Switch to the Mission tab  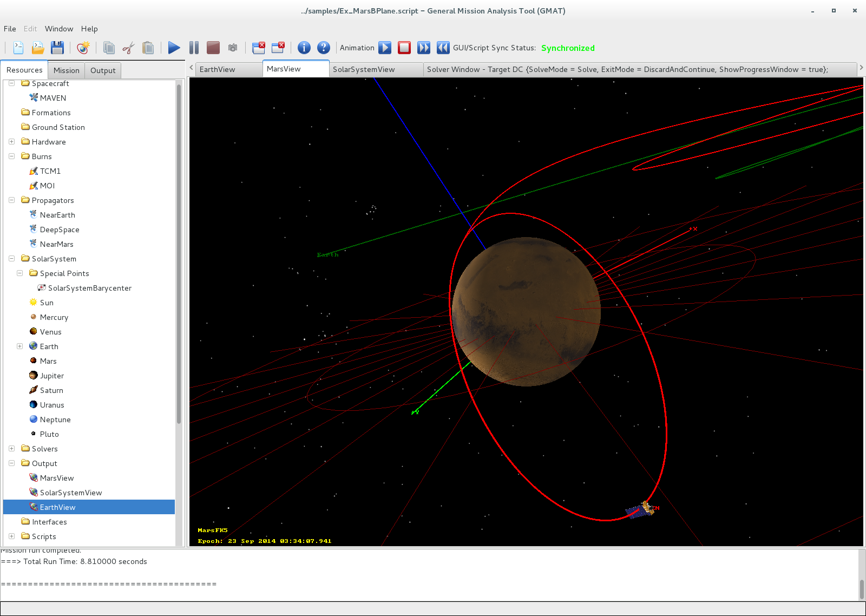tap(67, 70)
